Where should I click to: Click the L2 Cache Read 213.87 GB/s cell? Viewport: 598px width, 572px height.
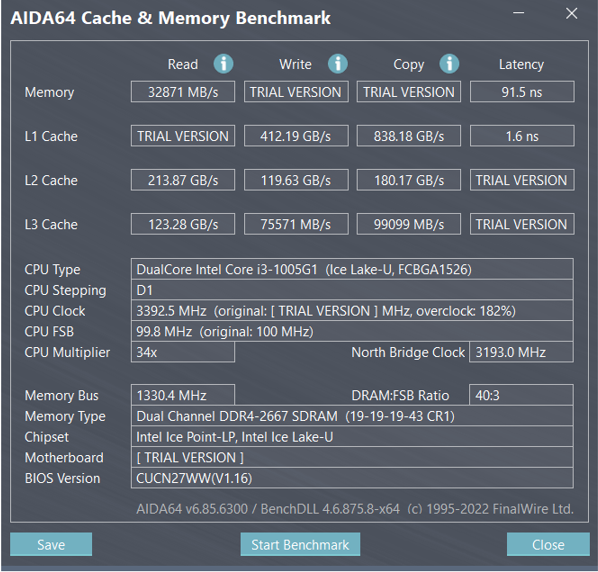tap(183, 180)
